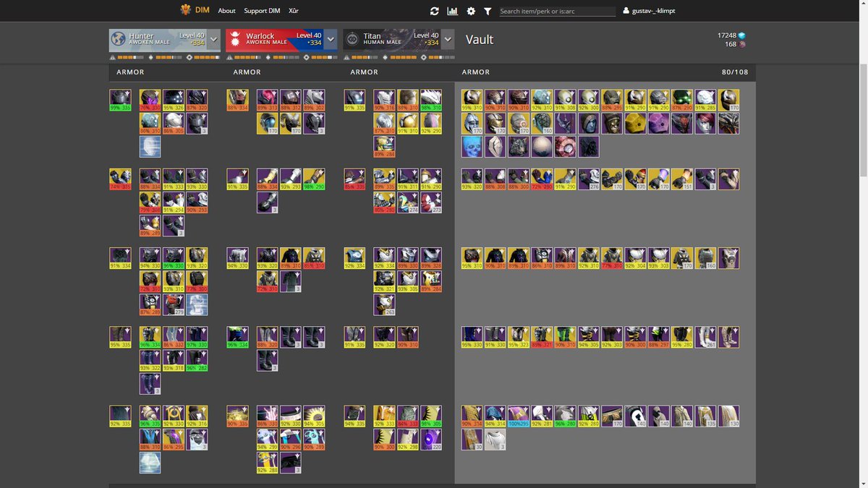The image size is (868, 488).
Task: Select Titan equipped gauntlets rated 85% 335
Action: [x=354, y=179]
